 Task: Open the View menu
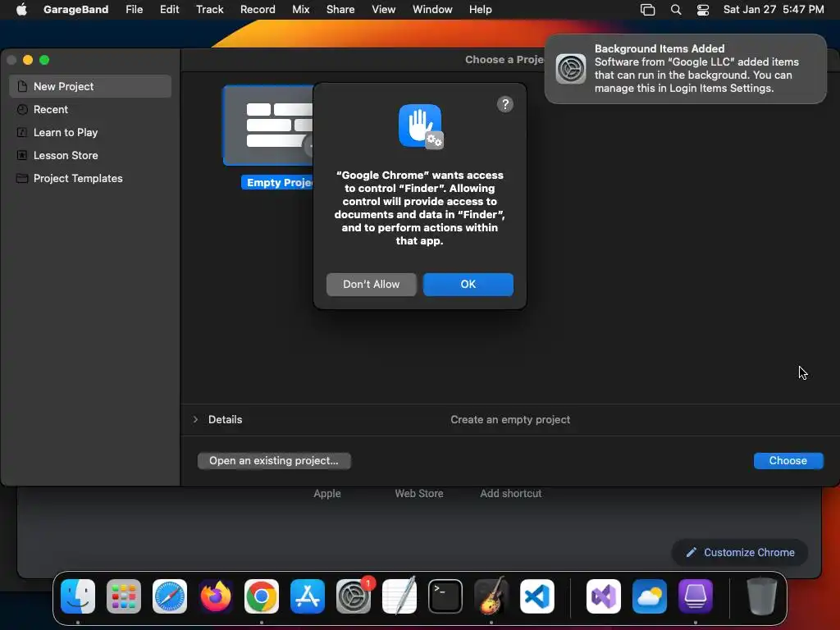pyautogui.click(x=384, y=10)
